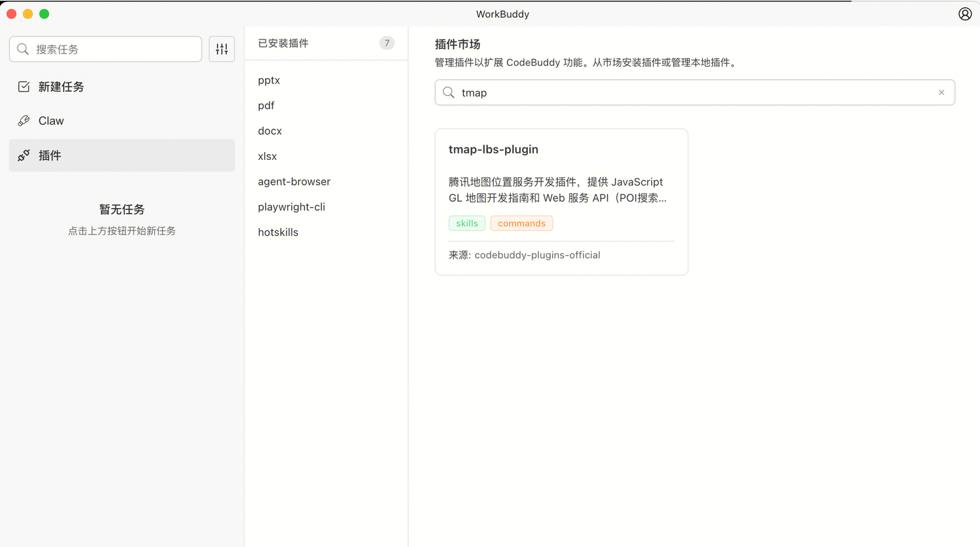Open the agent-browser plugin

(294, 181)
